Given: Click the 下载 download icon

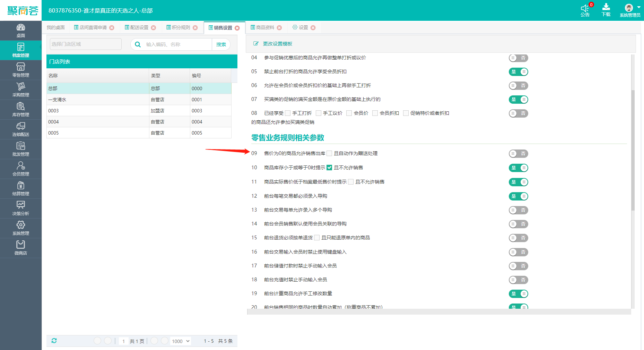Looking at the screenshot, I should 606,7.
